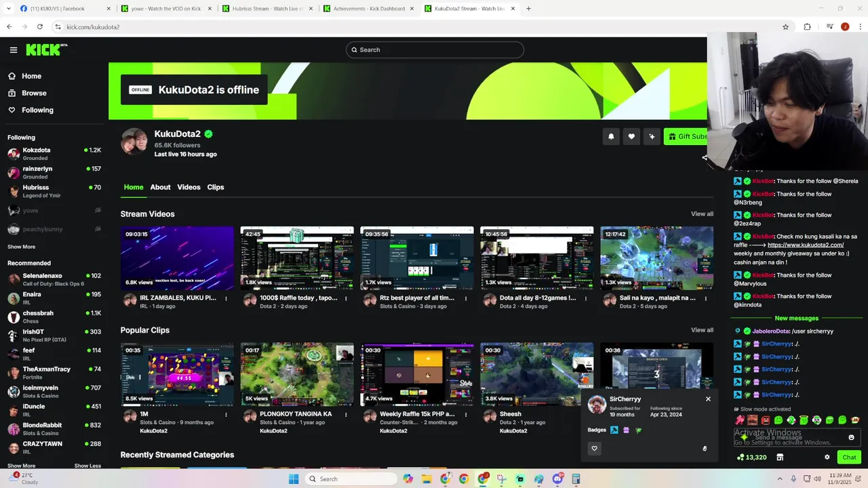Open options menu for IRL ZAMBALES video

(226, 298)
